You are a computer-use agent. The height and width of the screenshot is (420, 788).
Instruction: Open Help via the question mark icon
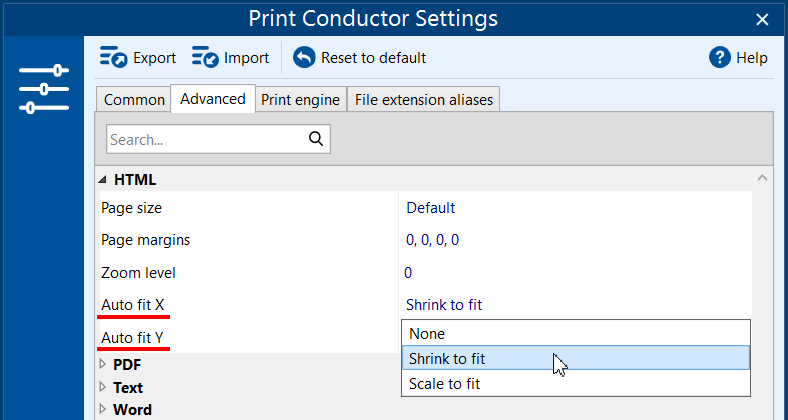pos(720,58)
